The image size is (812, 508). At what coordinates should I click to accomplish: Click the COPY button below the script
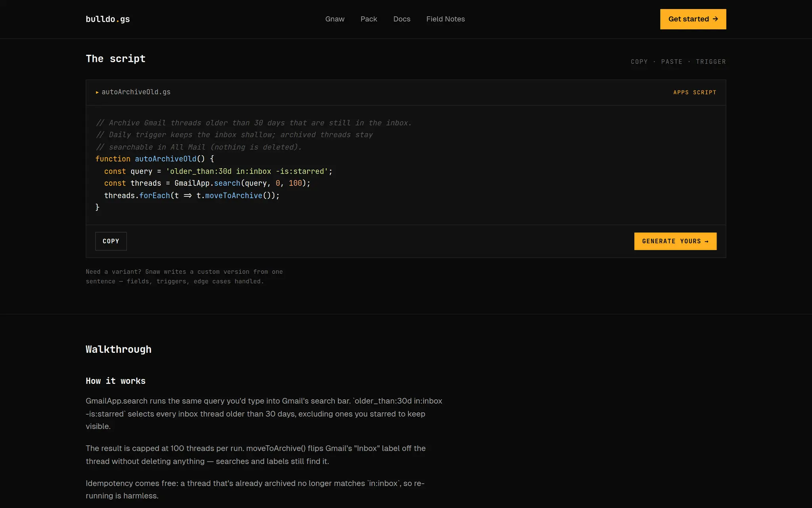pos(111,241)
